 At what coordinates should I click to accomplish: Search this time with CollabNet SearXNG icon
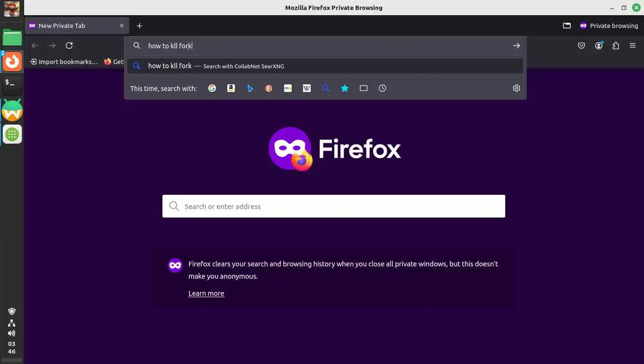click(326, 88)
